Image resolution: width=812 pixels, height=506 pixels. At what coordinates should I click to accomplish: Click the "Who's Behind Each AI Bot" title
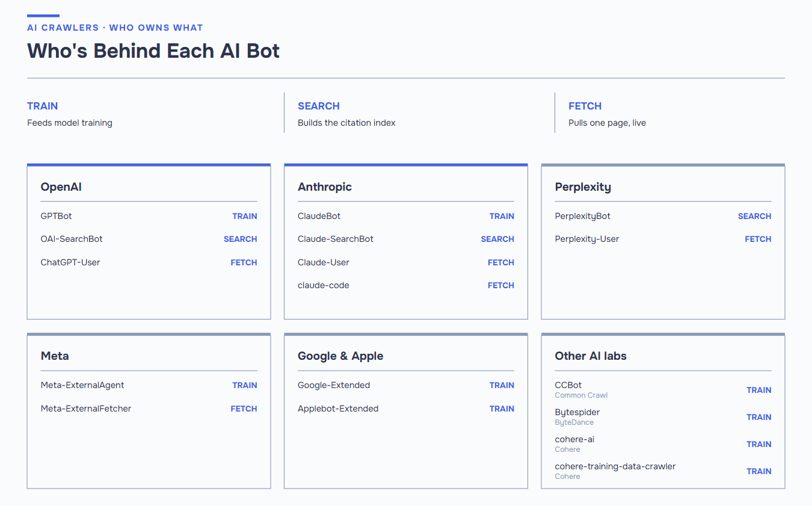pyautogui.click(x=153, y=51)
